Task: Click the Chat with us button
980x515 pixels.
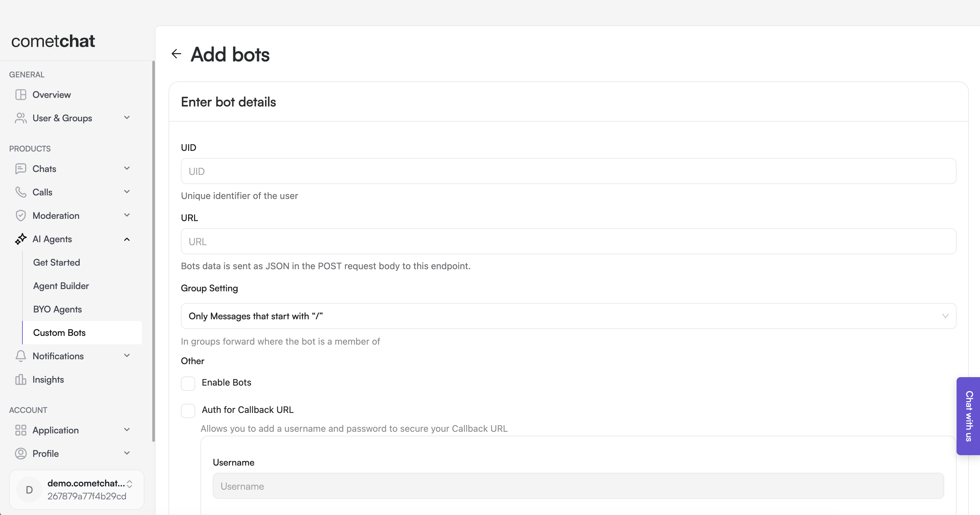Action: point(968,416)
